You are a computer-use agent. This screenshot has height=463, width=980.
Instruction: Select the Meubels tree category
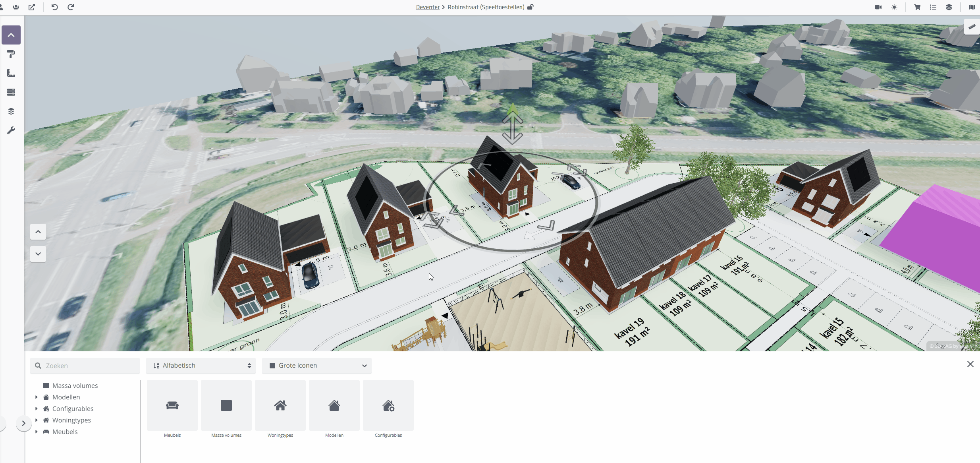point(64,432)
